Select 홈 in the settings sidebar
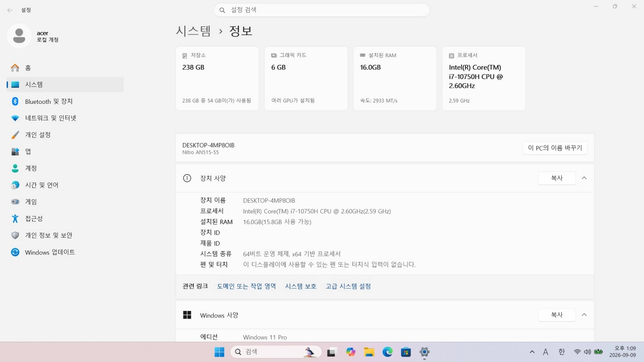644x362 pixels. click(x=65, y=68)
